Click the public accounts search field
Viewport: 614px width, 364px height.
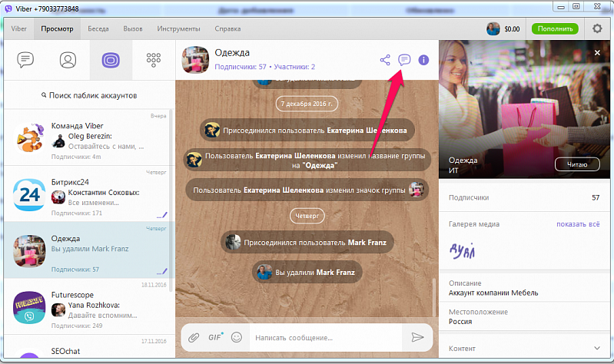[x=89, y=95]
